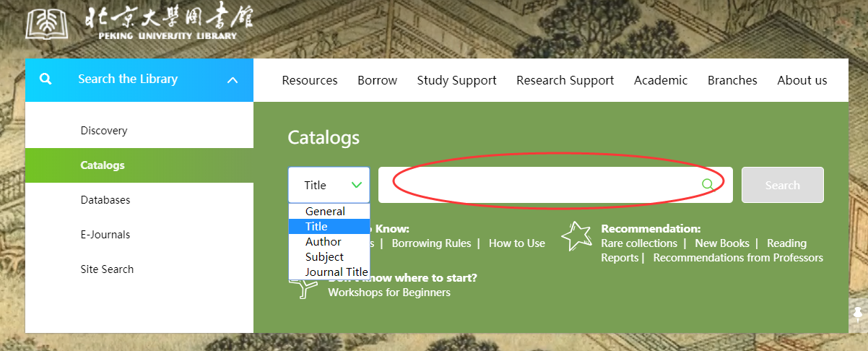Open the Title search-type dropdown
This screenshot has width=868, height=351.
(x=329, y=185)
